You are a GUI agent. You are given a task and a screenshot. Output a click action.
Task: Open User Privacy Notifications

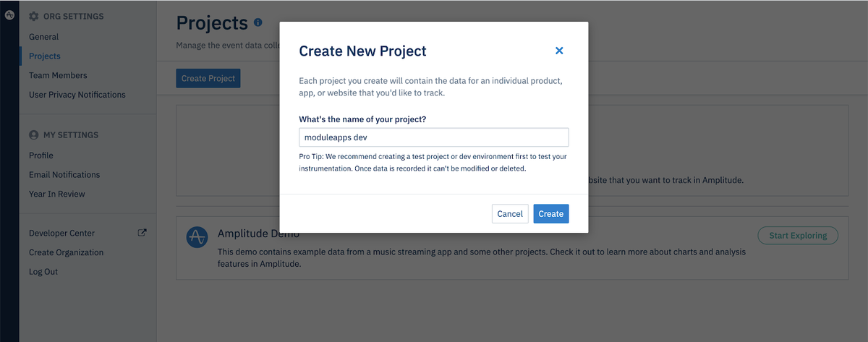click(x=77, y=95)
